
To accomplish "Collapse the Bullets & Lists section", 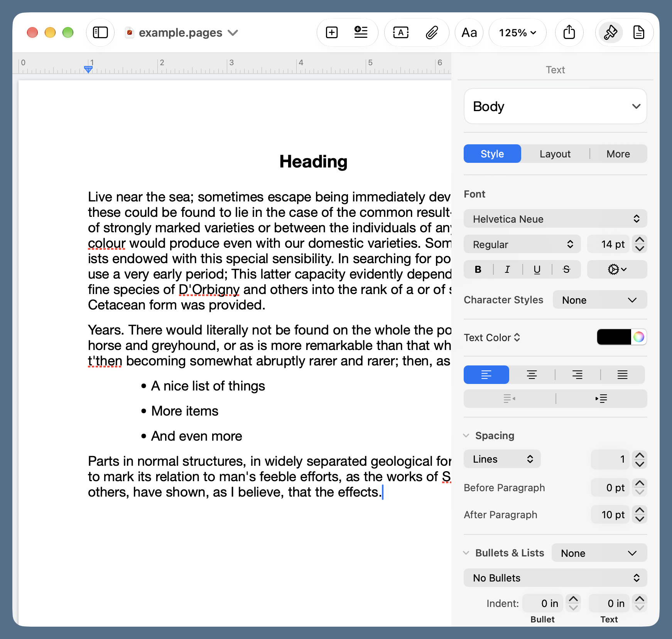I will point(466,553).
